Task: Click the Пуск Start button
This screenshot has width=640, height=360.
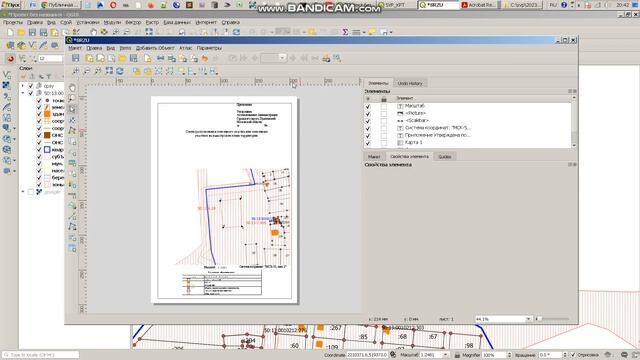Action: coord(11,5)
